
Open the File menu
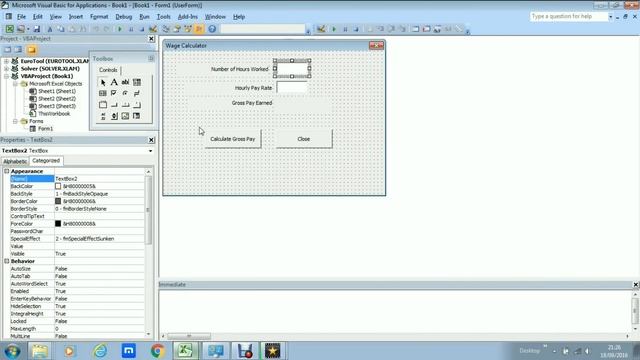click(x=21, y=17)
